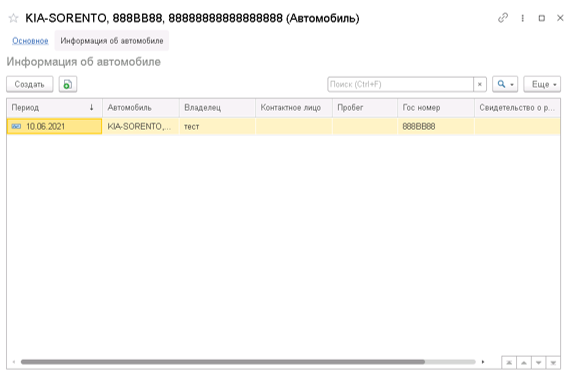Screen dimensions: 571x372
Task: Click the Создать button
Action: coord(29,84)
